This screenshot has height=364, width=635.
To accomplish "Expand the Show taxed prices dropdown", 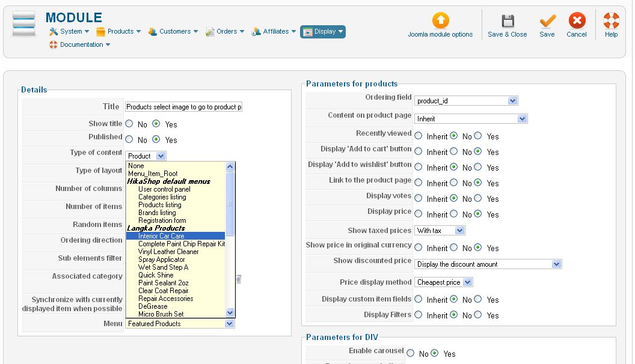I will 440,231.
